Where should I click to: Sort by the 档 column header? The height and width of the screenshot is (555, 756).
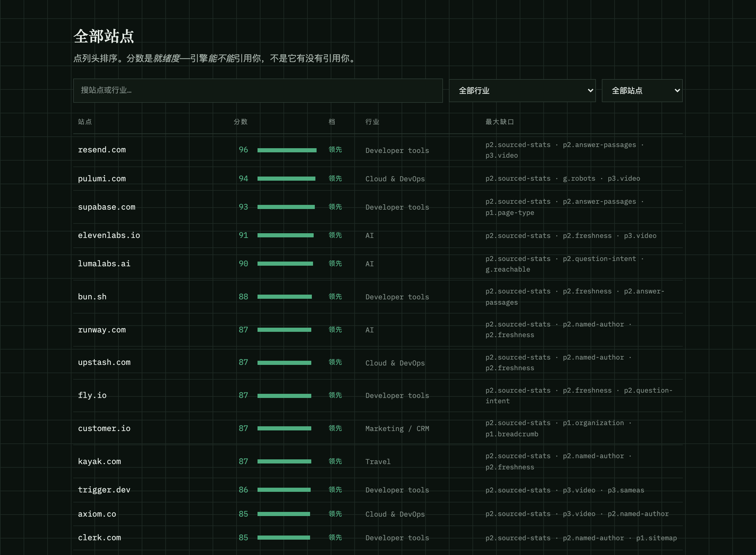pos(332,122)
